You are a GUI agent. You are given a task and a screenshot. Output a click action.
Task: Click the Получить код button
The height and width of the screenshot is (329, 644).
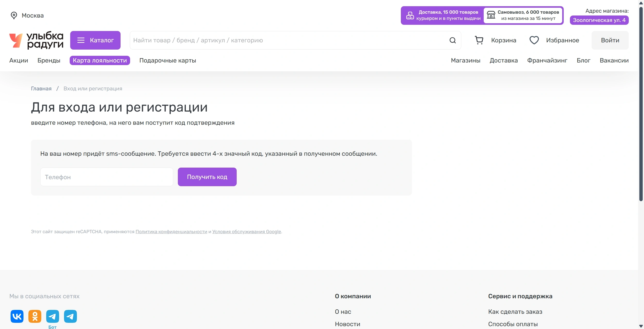tap(207, 177)
